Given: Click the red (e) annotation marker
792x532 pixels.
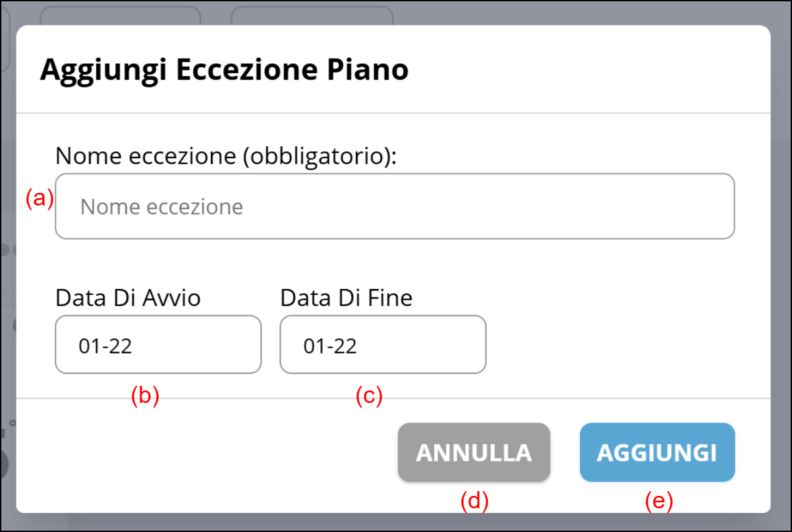Looking at the screenshot, I should (658, 501).
